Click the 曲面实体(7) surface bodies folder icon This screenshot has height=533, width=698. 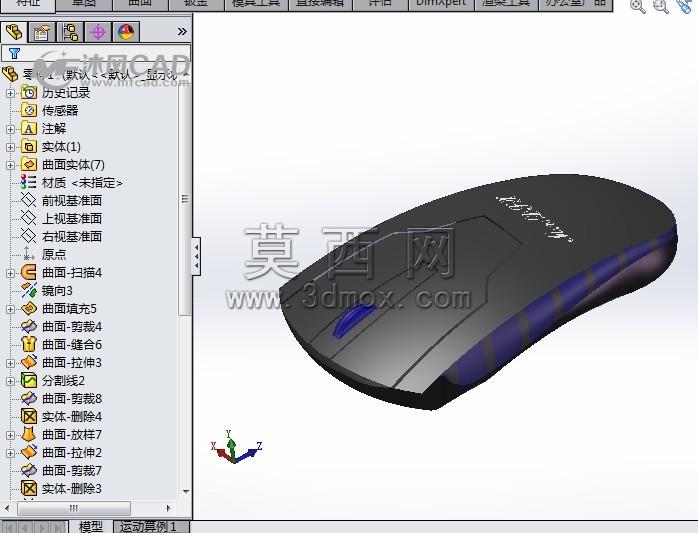(x=29, y=165)
